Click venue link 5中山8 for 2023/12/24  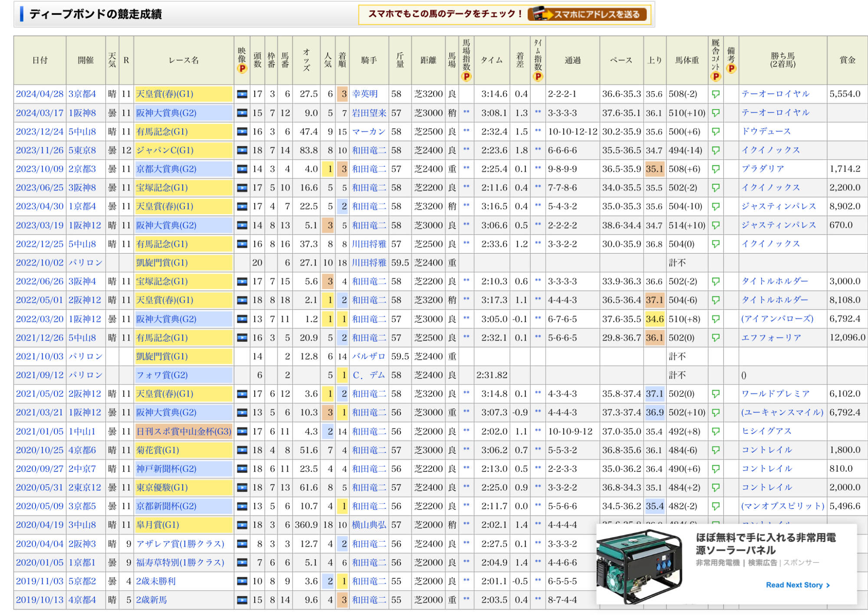pos(82,132)
